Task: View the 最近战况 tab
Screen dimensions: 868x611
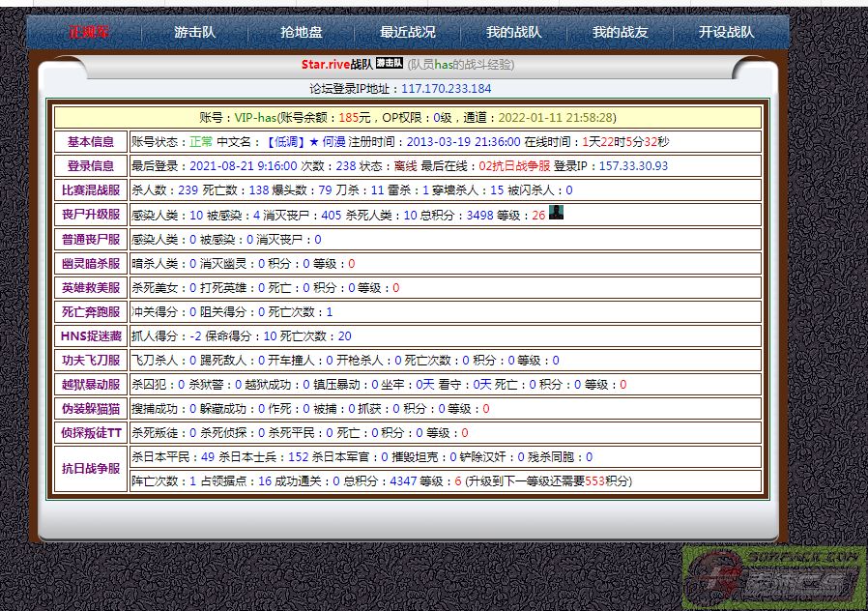Action: (408, 32)
